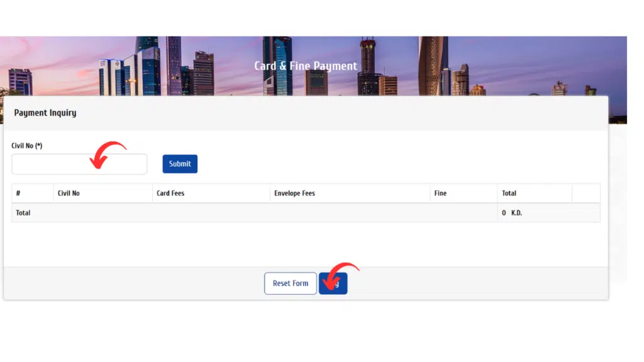Click the '0 K.D.' total amount cell
This screenshot has width=644, height=362.
(x=512, y=213)
